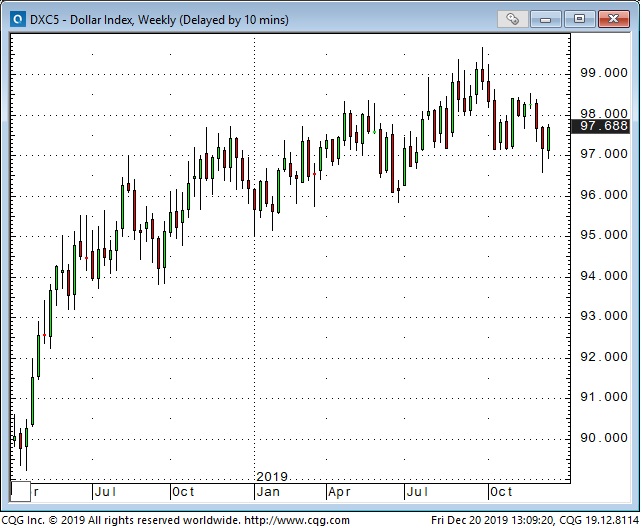Click the small white box at time axis start

click(x=20, y=492)
